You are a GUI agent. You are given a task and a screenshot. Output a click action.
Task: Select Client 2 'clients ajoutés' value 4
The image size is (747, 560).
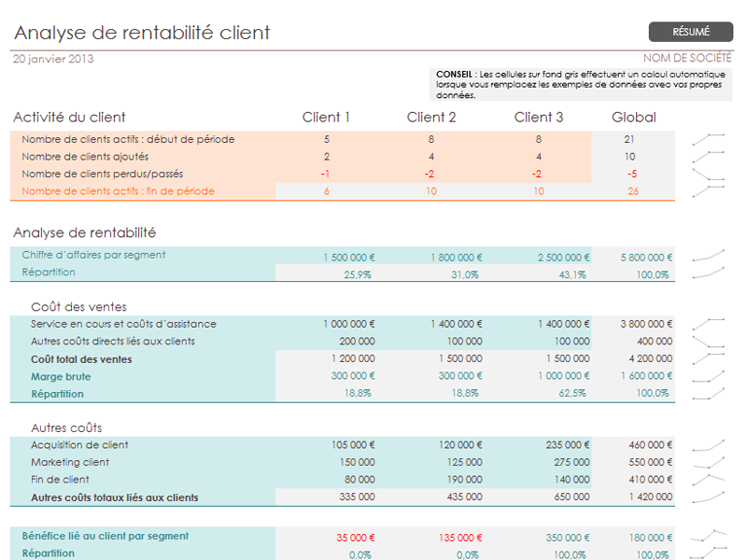coord(431,157)
